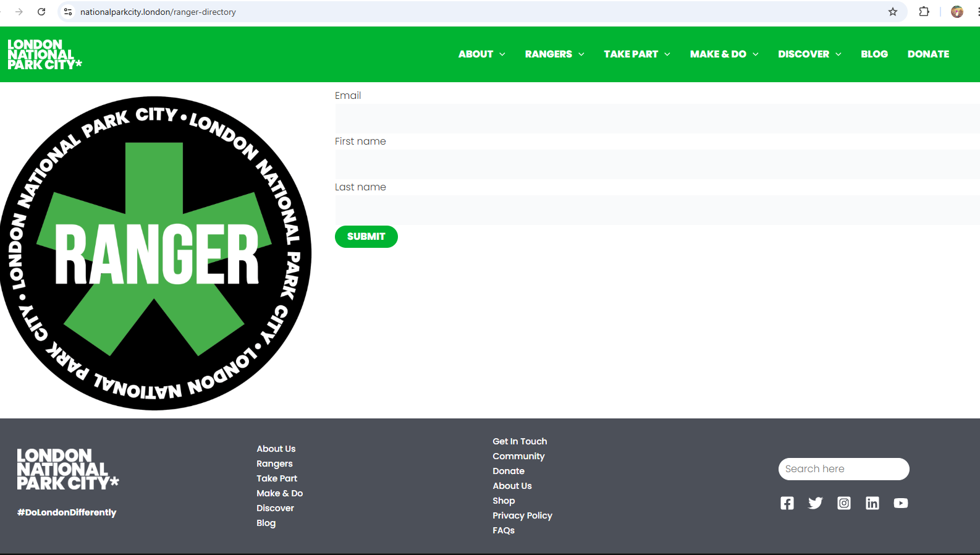Open the ABOUT navigation item
Screen dimensions: 980x555
476,54
